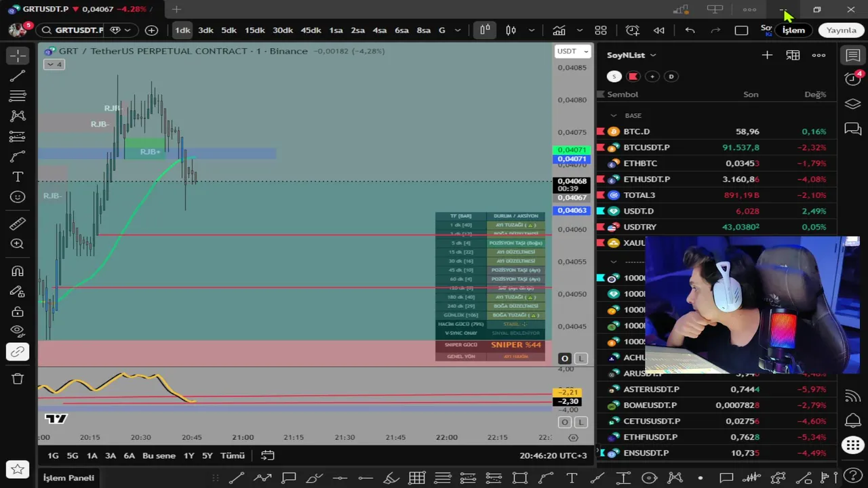This screenshot has height=488, width=868.
Task: Switch to the 15dk timeframe
Action: point(255,30)
